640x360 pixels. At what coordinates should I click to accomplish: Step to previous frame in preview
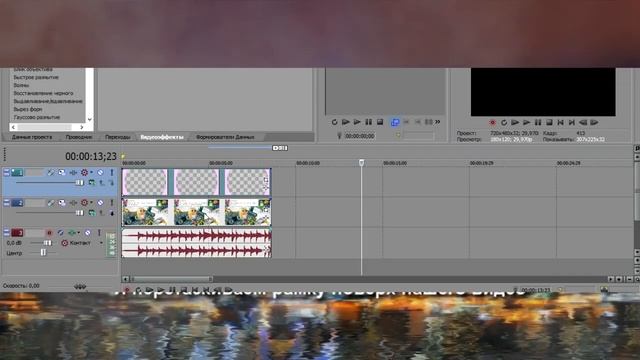click(583, 122)
